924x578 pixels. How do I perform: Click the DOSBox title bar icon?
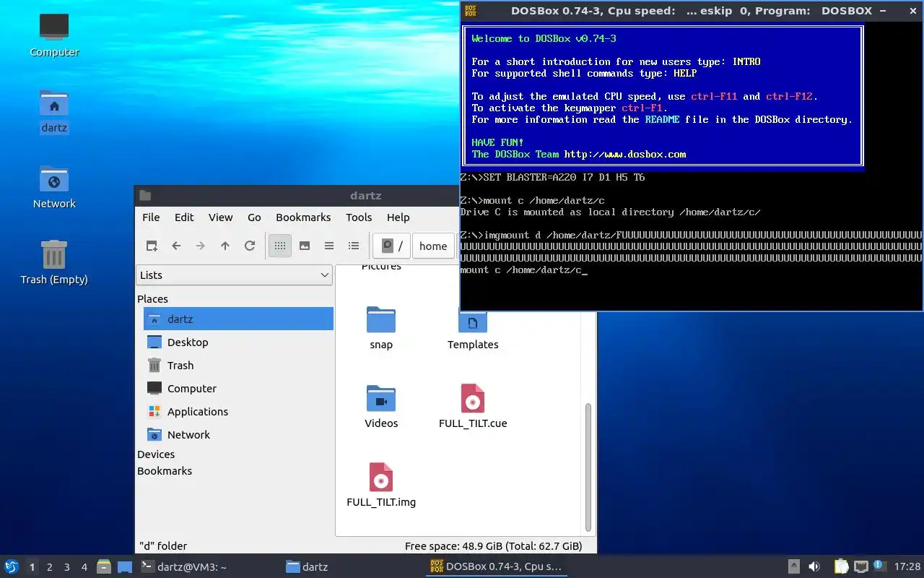471,11
